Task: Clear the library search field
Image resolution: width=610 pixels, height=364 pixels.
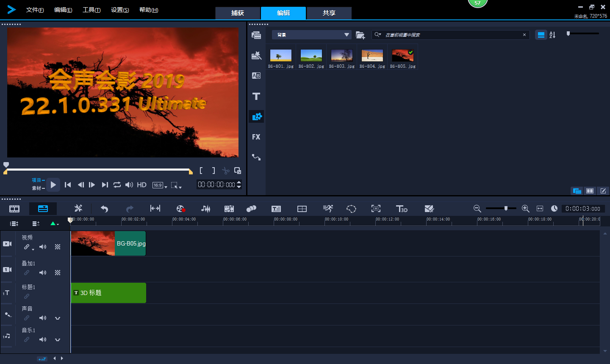Action: click(524, 35)
